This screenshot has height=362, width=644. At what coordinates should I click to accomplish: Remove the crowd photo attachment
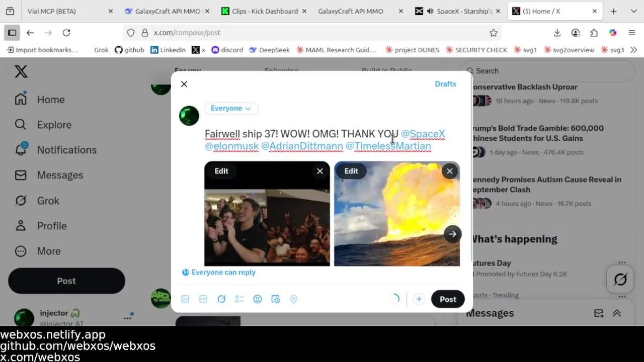point(320,171)
